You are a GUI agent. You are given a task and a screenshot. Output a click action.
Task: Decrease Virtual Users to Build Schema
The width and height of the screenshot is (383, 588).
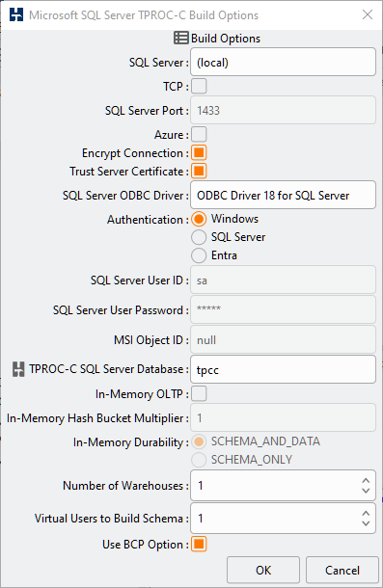[x=366, y=523]
